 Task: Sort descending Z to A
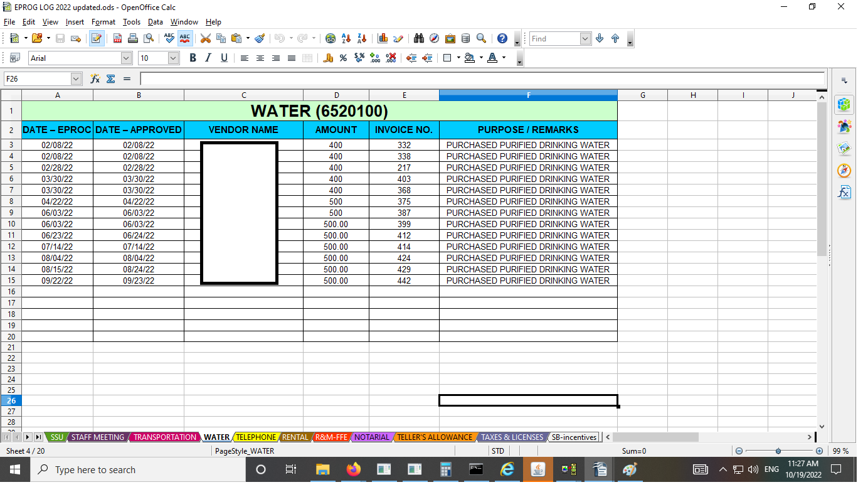[x=362, y=38]
